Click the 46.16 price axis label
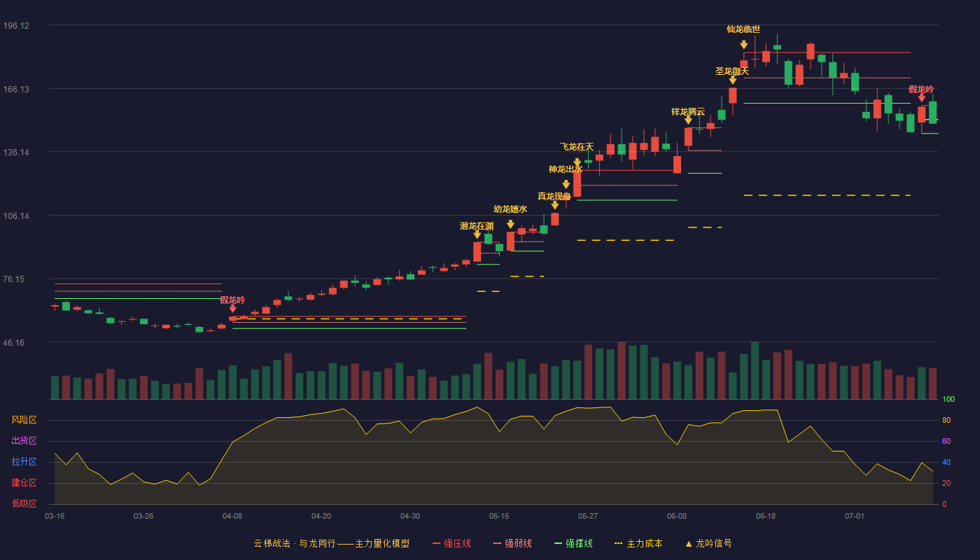Image resolution: width=980 pixels, height=560 pixels. coord(14,342)
